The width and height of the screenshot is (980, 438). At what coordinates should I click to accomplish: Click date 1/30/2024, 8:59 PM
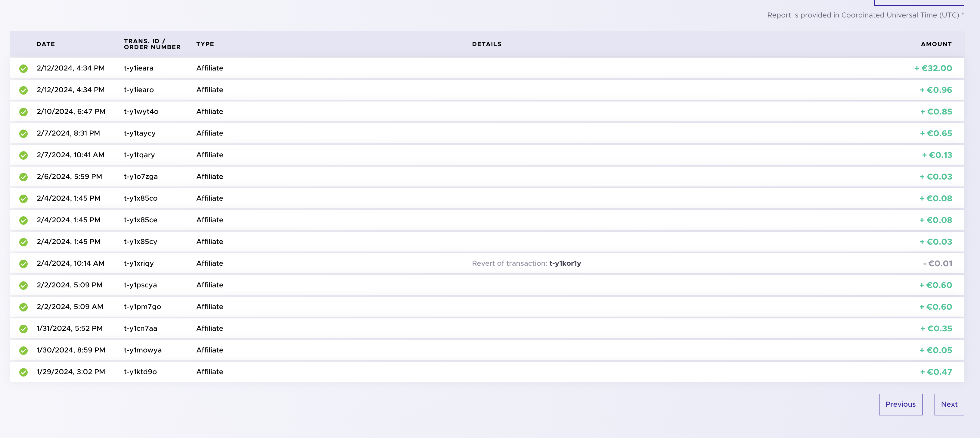click(x=71, y=350)
